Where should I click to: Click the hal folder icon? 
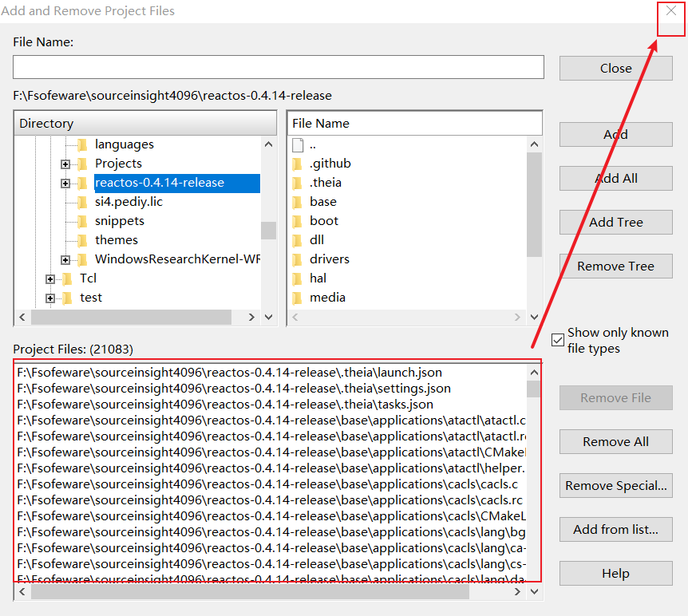click(x=297, y=278)
